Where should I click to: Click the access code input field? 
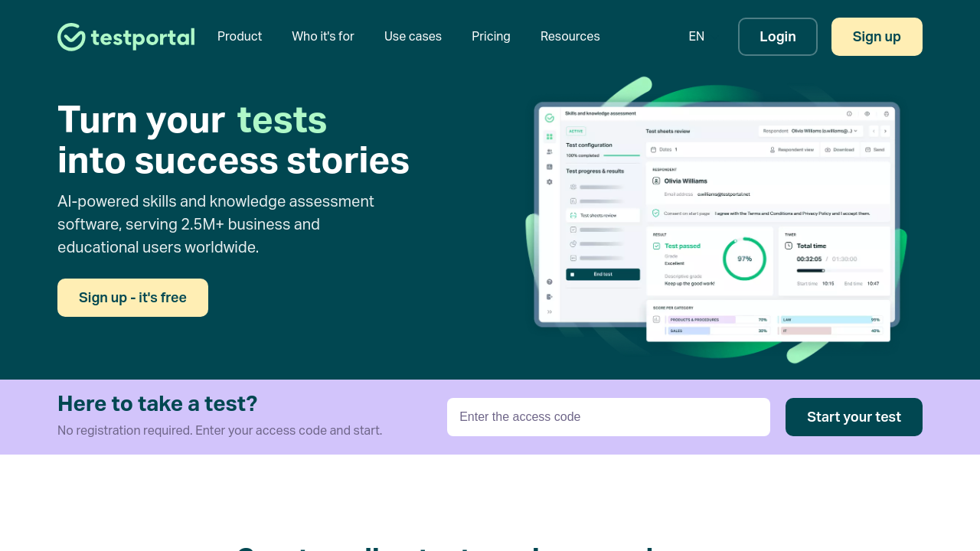[x=608, y=417]
